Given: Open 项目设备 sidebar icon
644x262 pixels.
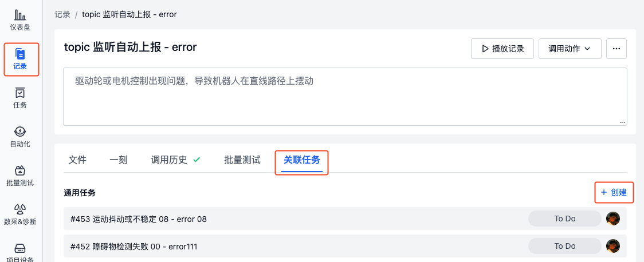Looking at the screenshot, I should 19,252.
